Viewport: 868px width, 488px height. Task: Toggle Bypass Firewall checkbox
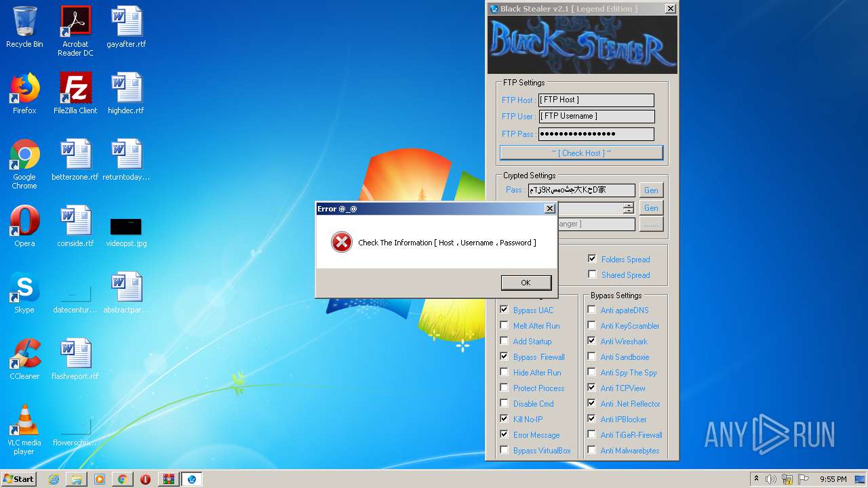point(504,357)
